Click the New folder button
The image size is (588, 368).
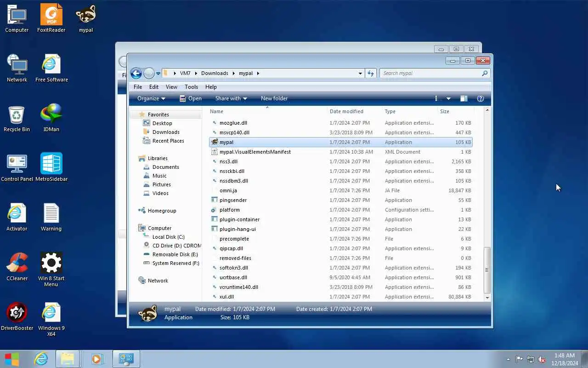(274, 98)
